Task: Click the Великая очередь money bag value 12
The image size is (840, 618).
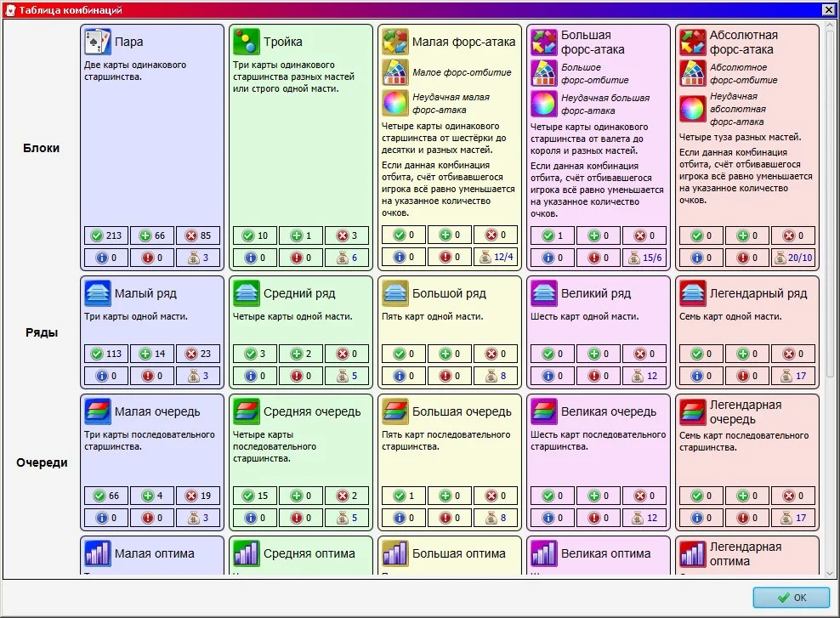Action: tap(644, 518)
